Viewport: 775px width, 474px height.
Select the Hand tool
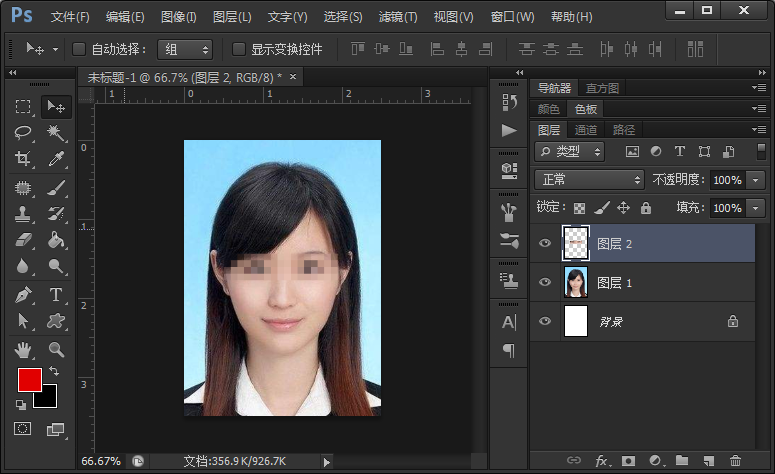coord(23,350)
